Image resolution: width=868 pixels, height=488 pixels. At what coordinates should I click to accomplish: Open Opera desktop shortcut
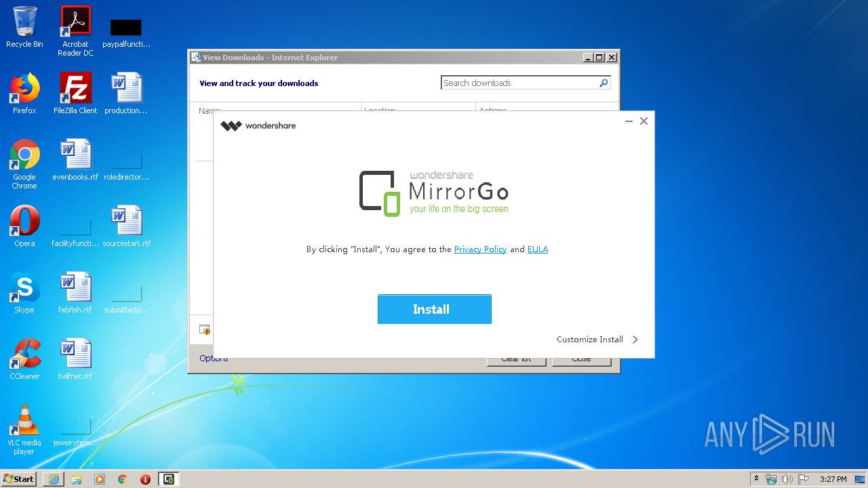pyautogui.click(x=24, y=226)
